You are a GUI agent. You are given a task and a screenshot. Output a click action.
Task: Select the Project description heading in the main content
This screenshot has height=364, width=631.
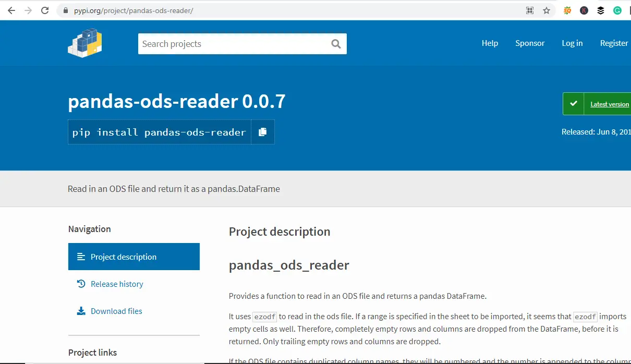tap(280, 232)
